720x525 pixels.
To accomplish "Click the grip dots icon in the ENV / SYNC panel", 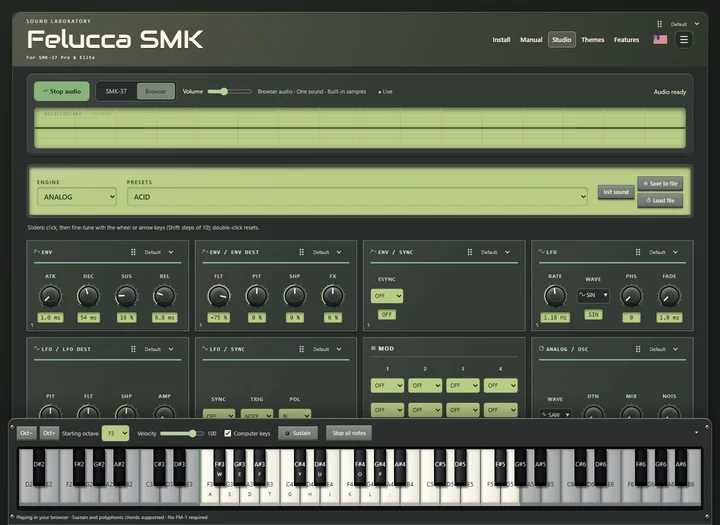I will (x=469, y=252).
